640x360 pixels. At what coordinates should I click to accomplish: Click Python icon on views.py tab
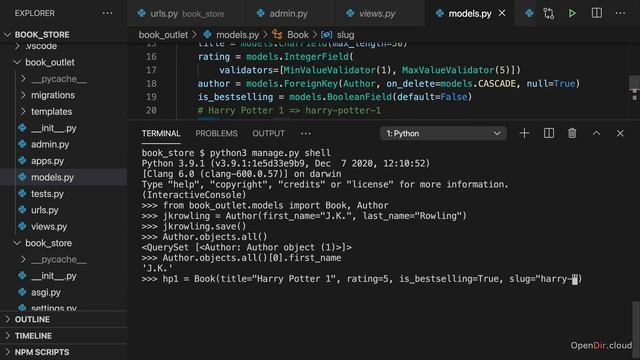click(x=350, y=13)
